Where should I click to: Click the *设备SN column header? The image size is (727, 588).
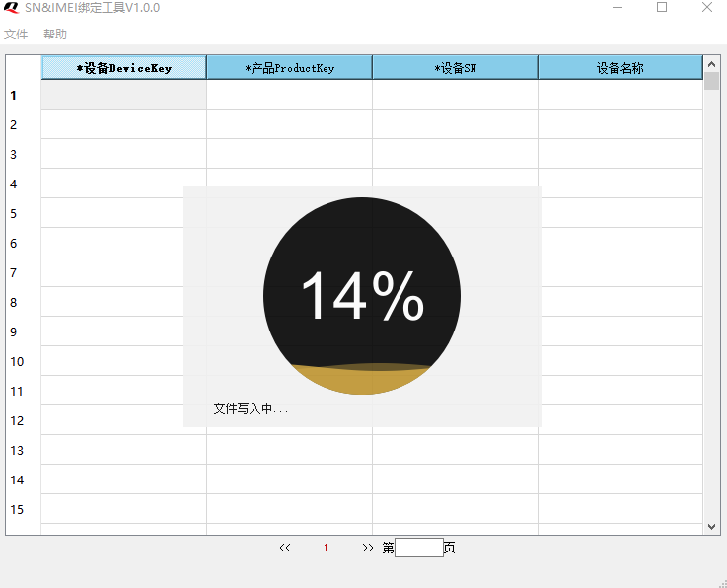coord(456,68)
